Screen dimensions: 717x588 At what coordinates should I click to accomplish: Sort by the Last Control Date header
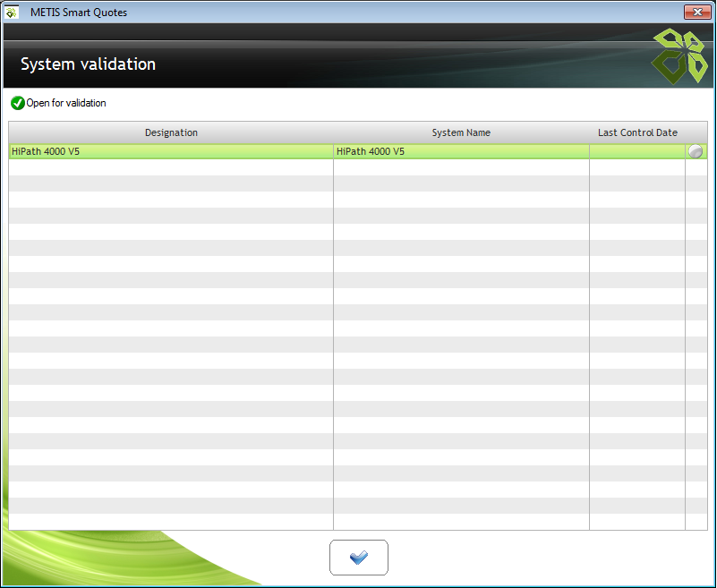[637, 132]
